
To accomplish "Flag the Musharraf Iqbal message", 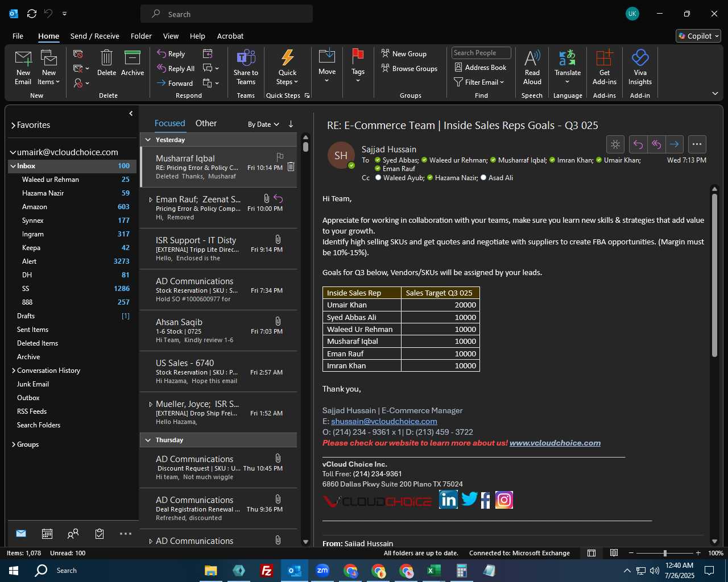I will (x=280, y=156).
